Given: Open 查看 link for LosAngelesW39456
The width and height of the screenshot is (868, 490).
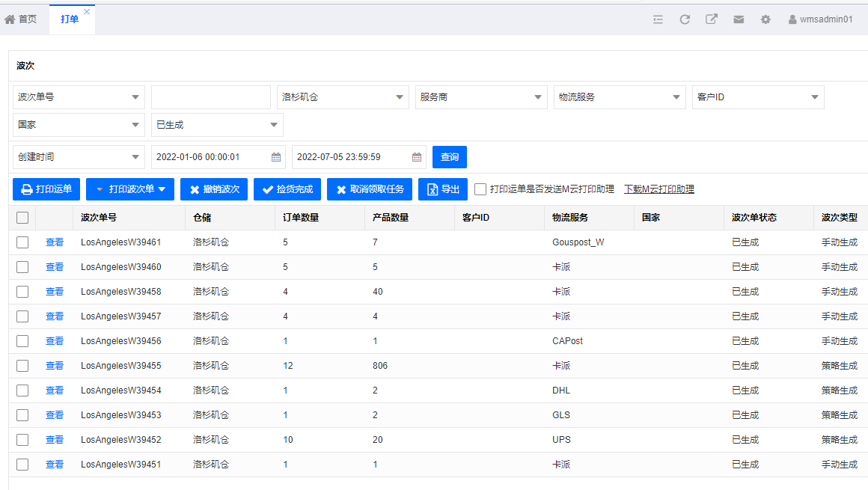Looking at the screenshot, I should click(x=54, y=341).
